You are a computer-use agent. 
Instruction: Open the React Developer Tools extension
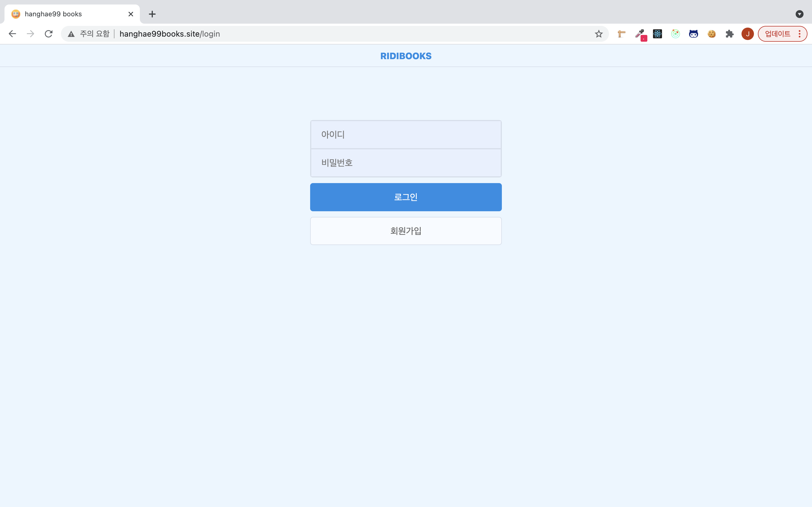[x=657, y=34]
